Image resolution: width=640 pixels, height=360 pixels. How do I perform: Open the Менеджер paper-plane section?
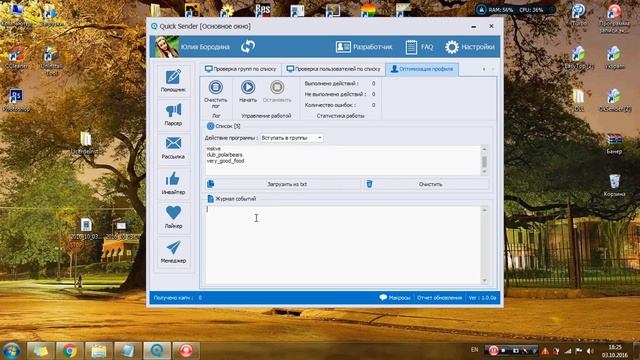(173, 252)
